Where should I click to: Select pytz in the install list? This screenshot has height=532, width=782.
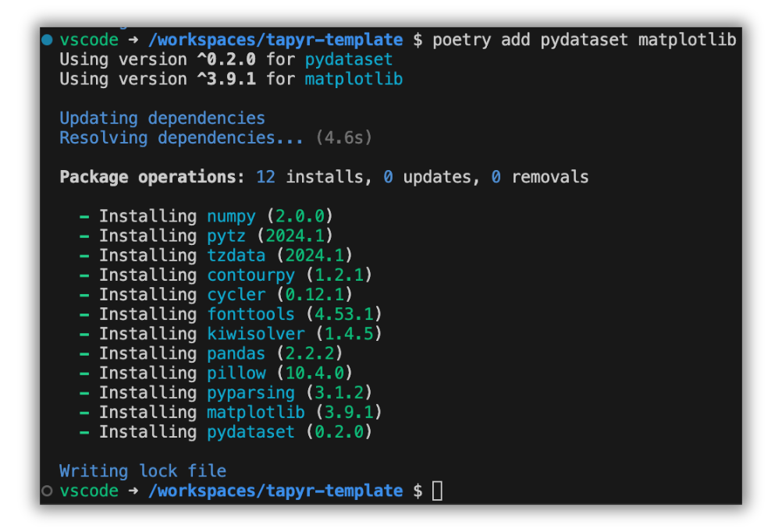tap(226, 236)
